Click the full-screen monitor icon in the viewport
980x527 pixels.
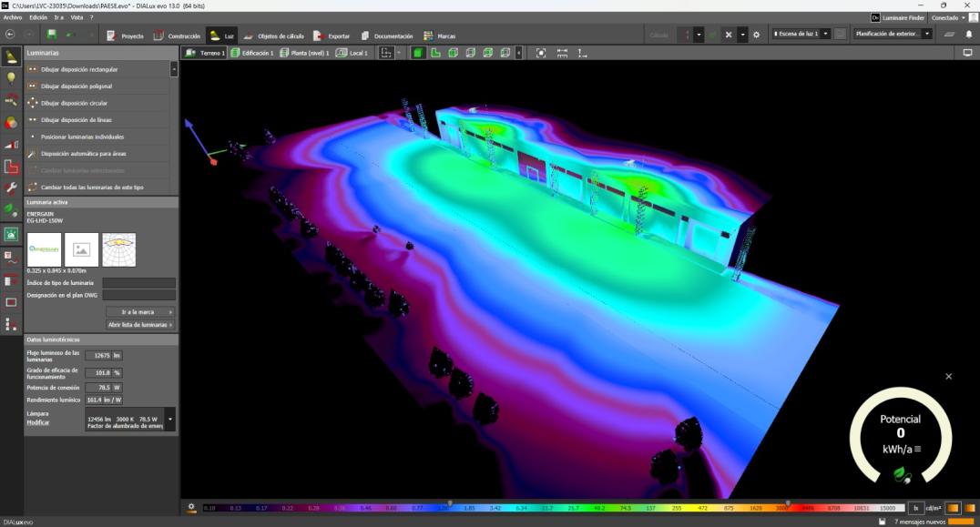click(x=967, y=53)
